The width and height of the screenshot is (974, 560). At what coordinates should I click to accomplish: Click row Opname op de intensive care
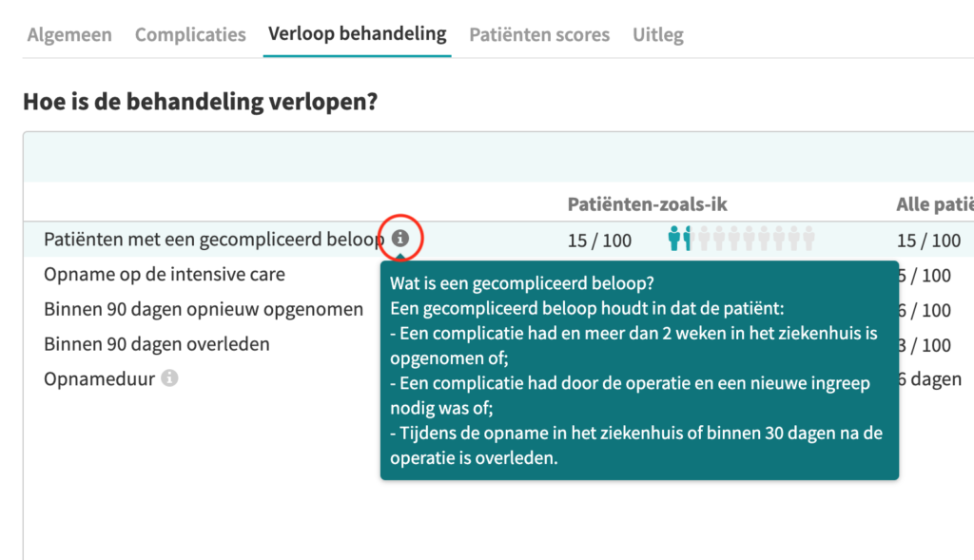pos(164,275)
